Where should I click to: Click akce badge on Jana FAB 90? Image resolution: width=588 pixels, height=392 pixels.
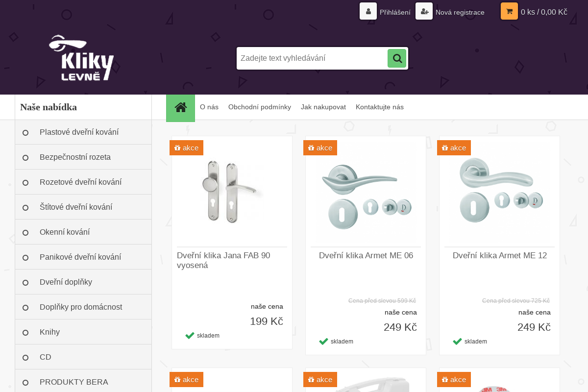[186, 148]
